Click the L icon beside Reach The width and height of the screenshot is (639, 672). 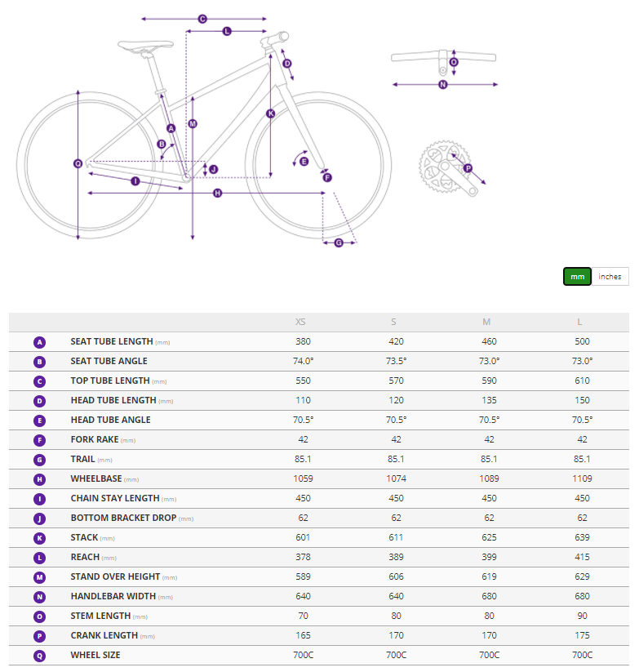[40, 558]
